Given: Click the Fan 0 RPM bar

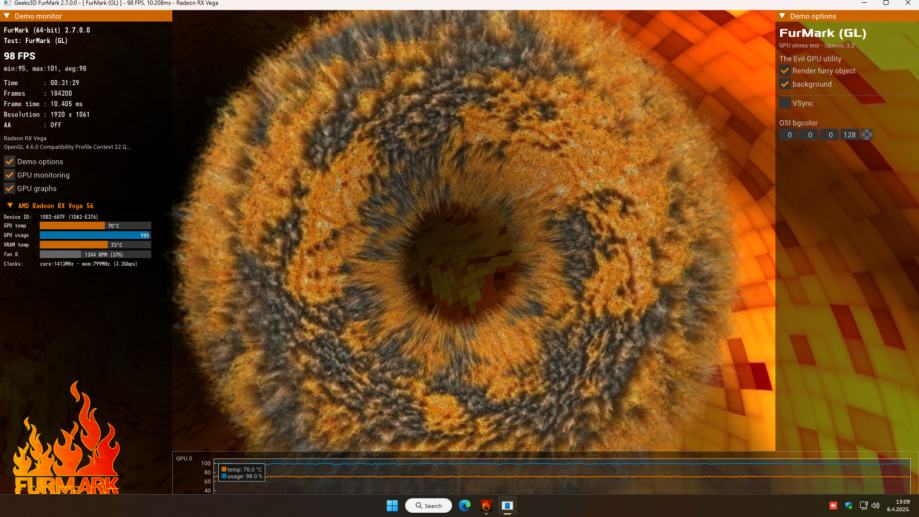Looking at the screenshot, I should point(95,254).
